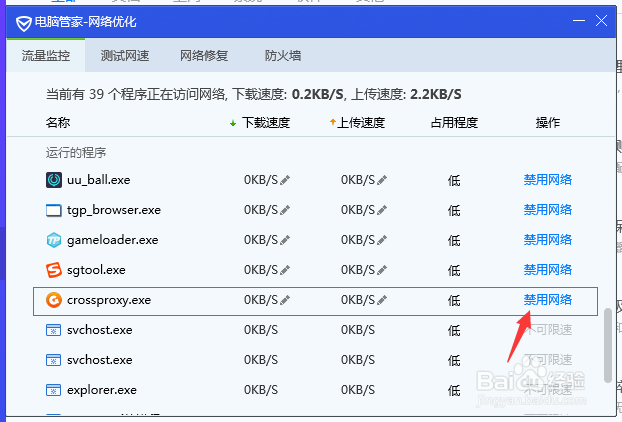
Task: Click the 2.2KB/S total upload speed
Action: coord(436,94)
